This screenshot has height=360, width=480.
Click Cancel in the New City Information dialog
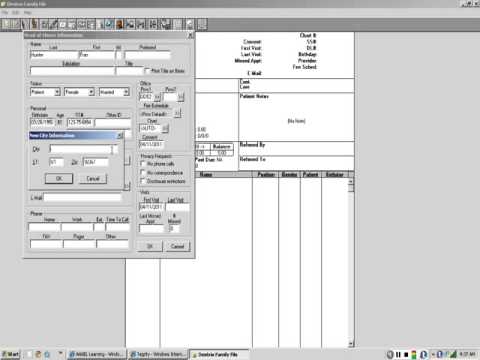pyautogui.click(x=93, y=179)
